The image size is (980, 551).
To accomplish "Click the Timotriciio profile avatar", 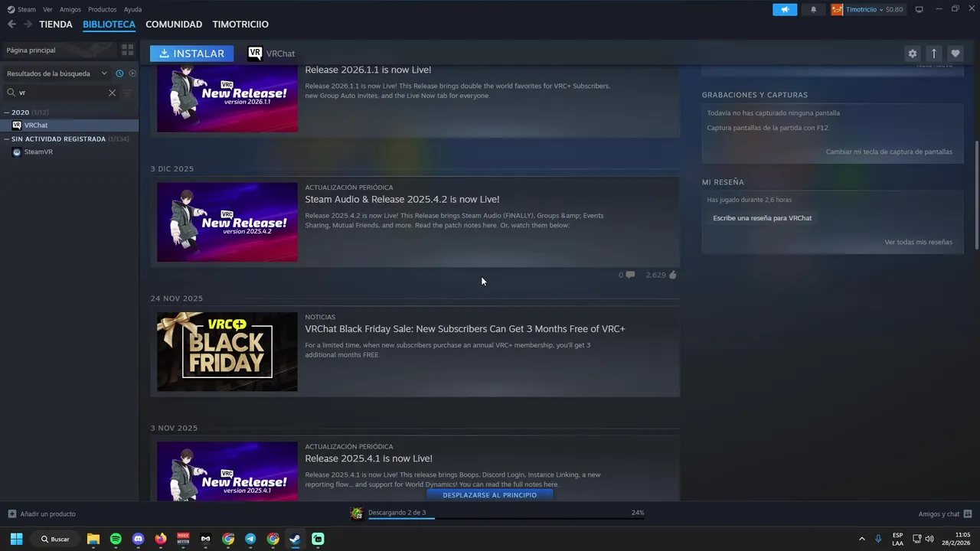I will [x=837, y=9].
